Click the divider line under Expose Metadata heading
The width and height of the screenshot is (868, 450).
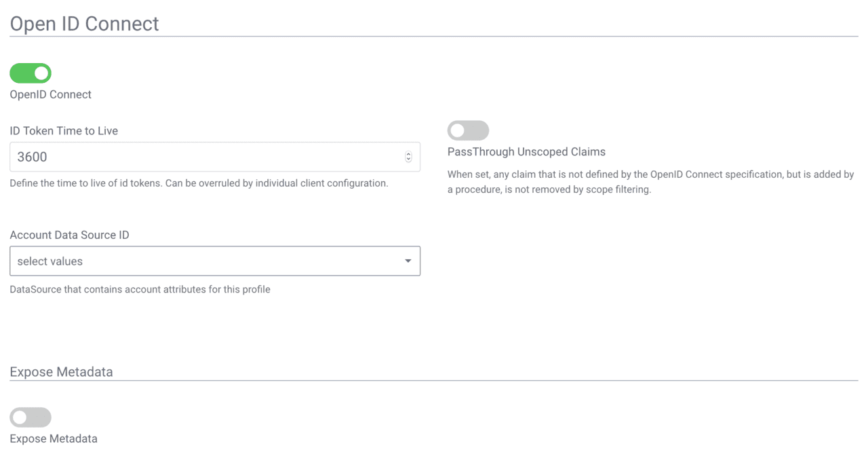point(434,381)
